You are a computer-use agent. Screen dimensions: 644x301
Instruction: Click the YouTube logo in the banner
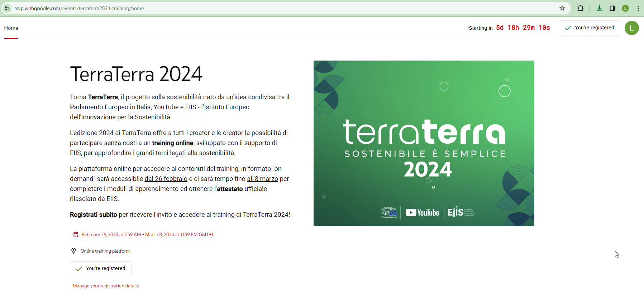pyautogui.click(x=422, y=213)
